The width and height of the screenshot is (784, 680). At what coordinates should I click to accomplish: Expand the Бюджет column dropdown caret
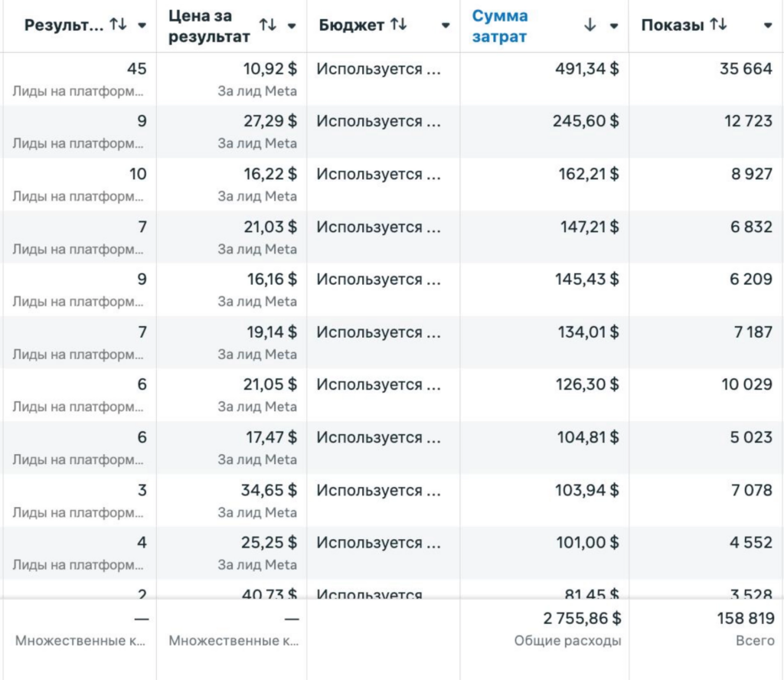pos(446,26)
